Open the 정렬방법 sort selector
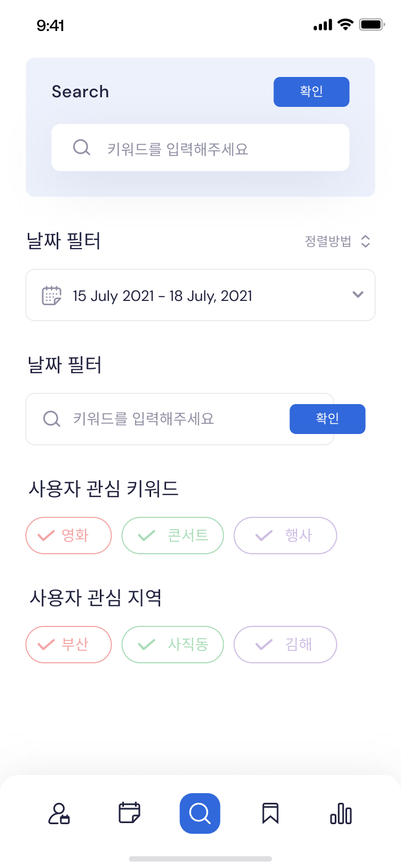The width and height of the screenshot is (401, 868). 337,241
